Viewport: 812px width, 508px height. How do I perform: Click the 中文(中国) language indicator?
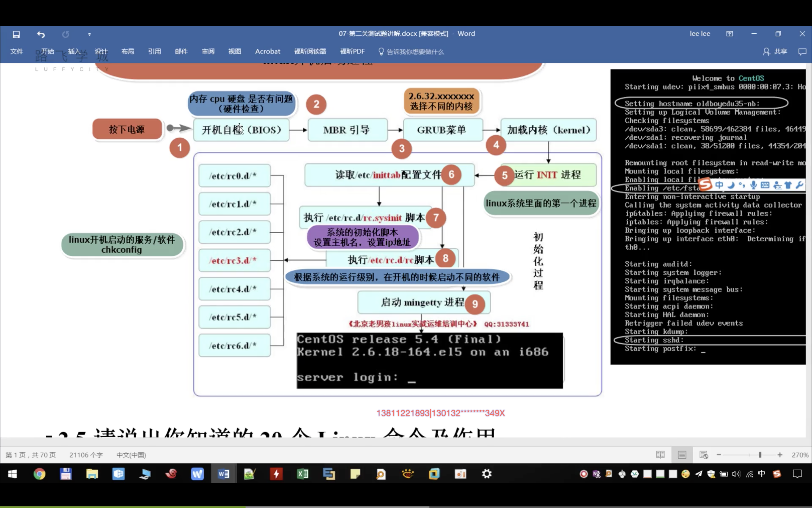coord(131,455)
